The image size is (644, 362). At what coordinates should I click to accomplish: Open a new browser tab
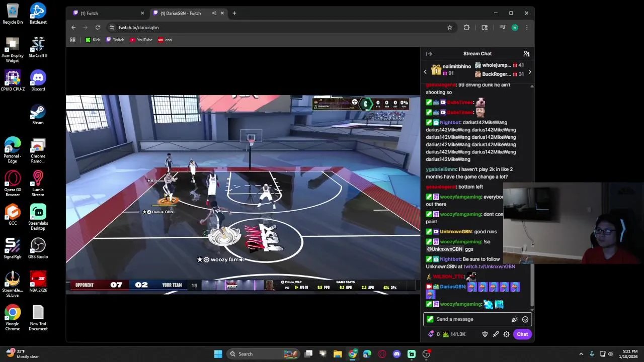pyautogui.click(x=234, y=13)
